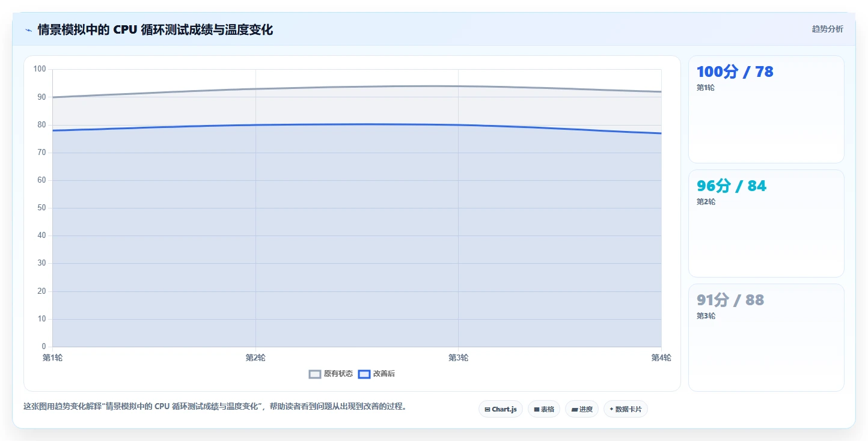The height and width of the screenshot is (441, 868).
Task: Click the 第3轮 label on the x-axis
Action: pos(458,358)
